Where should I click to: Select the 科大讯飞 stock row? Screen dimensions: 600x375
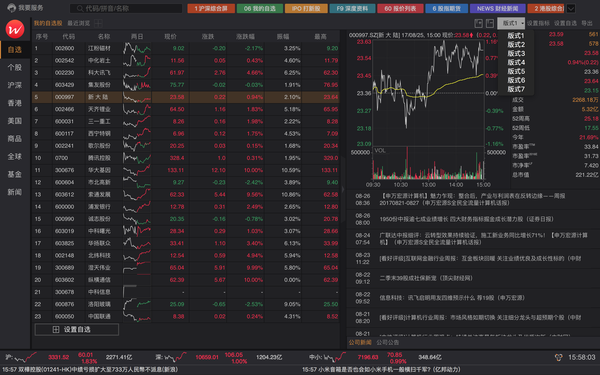pyautogui.click(x=186, y=73)
